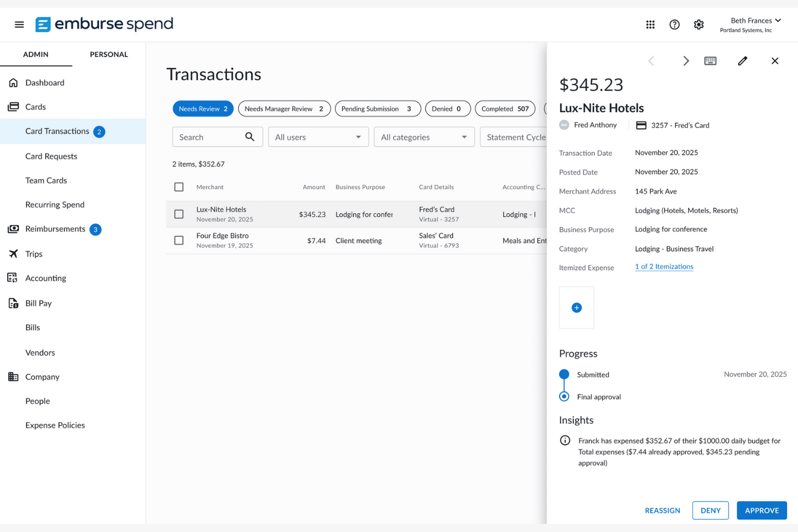Open the hamburger navigation menu icon

pyautogui.click(x=19, y=24)
